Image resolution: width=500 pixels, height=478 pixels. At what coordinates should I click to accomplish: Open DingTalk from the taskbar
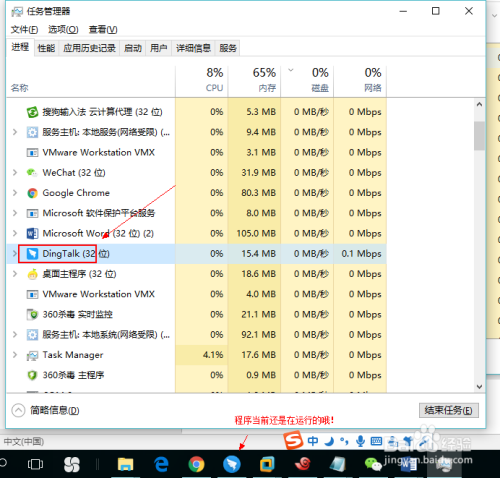[x=232, y=464]
